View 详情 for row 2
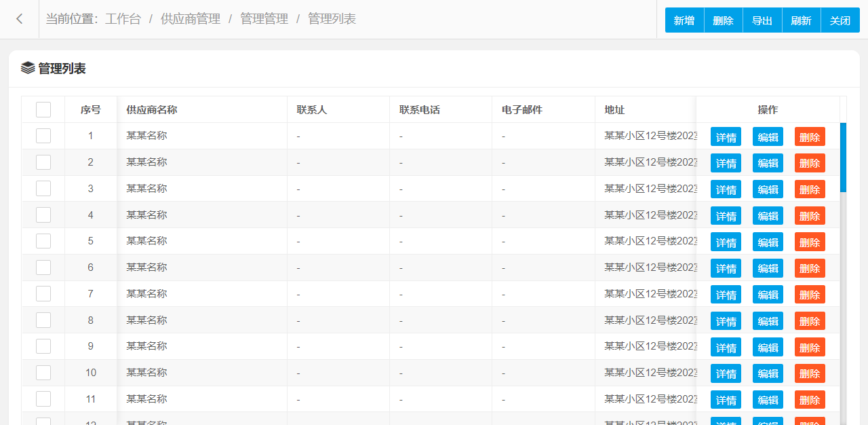Image resolution: width=868 pixels, height=425 pixels. (x=726, y=163)
